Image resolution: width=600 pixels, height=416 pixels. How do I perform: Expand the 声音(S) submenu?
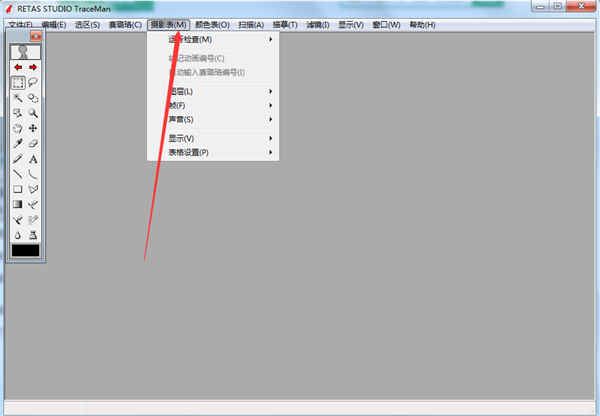213,119
